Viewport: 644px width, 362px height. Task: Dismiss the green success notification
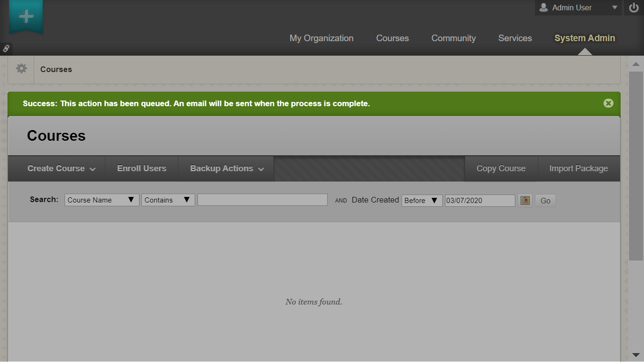tap(608, 103)
